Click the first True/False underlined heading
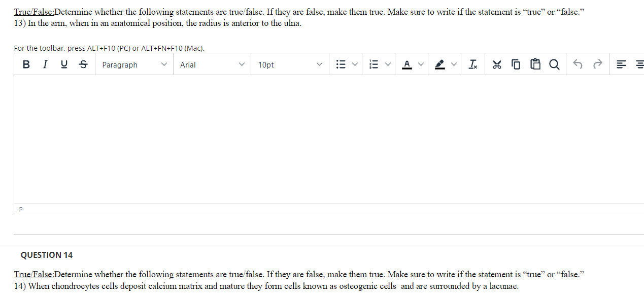This screenshot has width=644, height=297. [x=34, y=12]
